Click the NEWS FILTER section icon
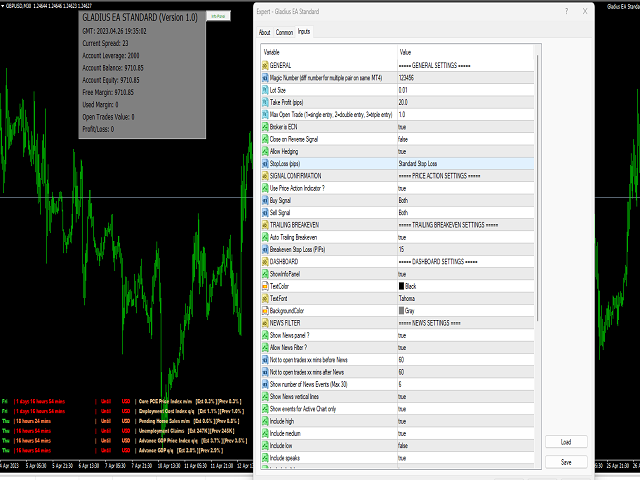Viewport: 640px width, 480px height. pyautogui.click(x=264, y=323)
